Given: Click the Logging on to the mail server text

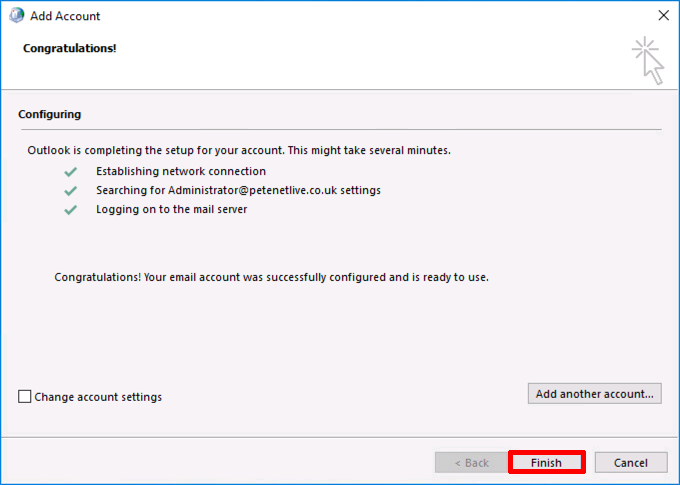Looking at the screenshot, I should click(x=172, y=210).
